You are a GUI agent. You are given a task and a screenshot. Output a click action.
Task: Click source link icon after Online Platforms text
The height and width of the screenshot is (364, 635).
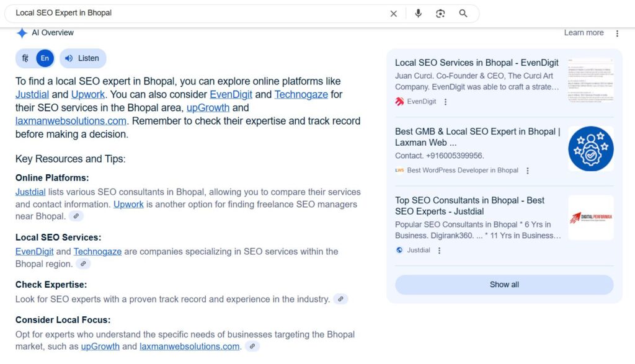pos(76,216)
